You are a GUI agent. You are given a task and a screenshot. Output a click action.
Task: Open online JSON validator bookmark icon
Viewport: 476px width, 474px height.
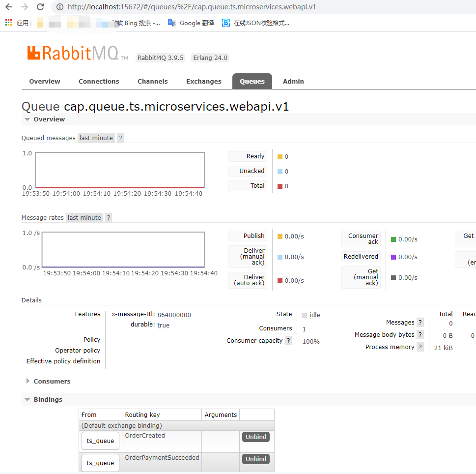[225, 23]
